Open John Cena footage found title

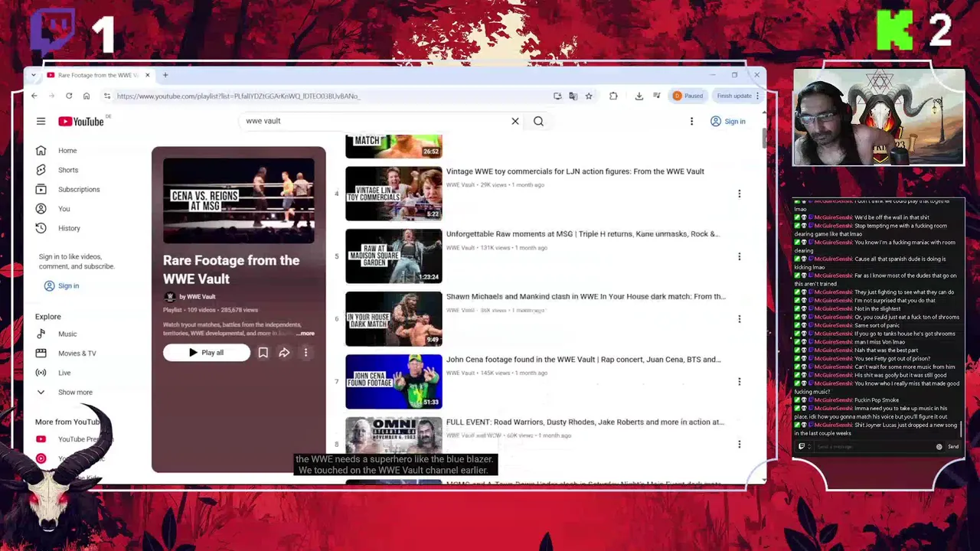[x=583, y=360]
